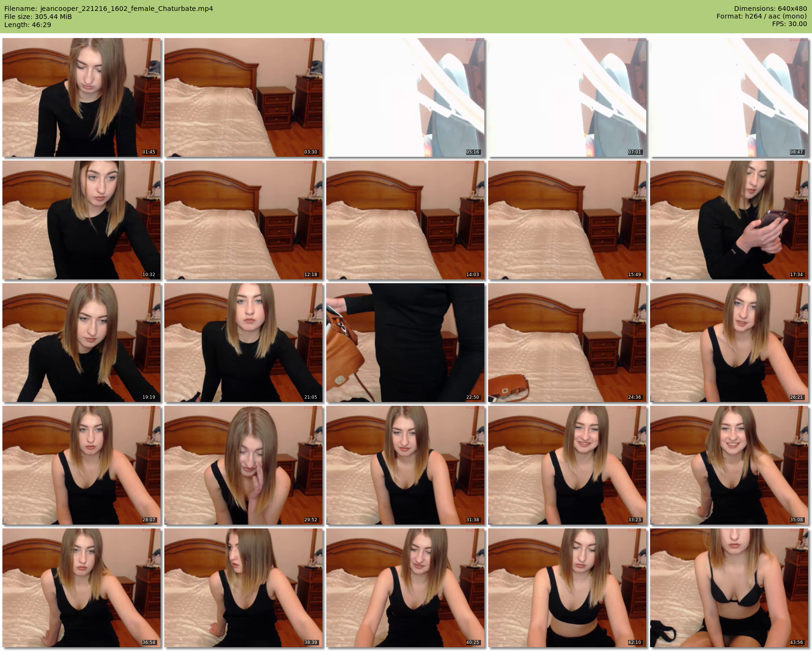Image resolution: width=812 pixels, height=651 pixels.
Task: Select the frame at timestamp 03:30
Action: click(x=244, y=97)
